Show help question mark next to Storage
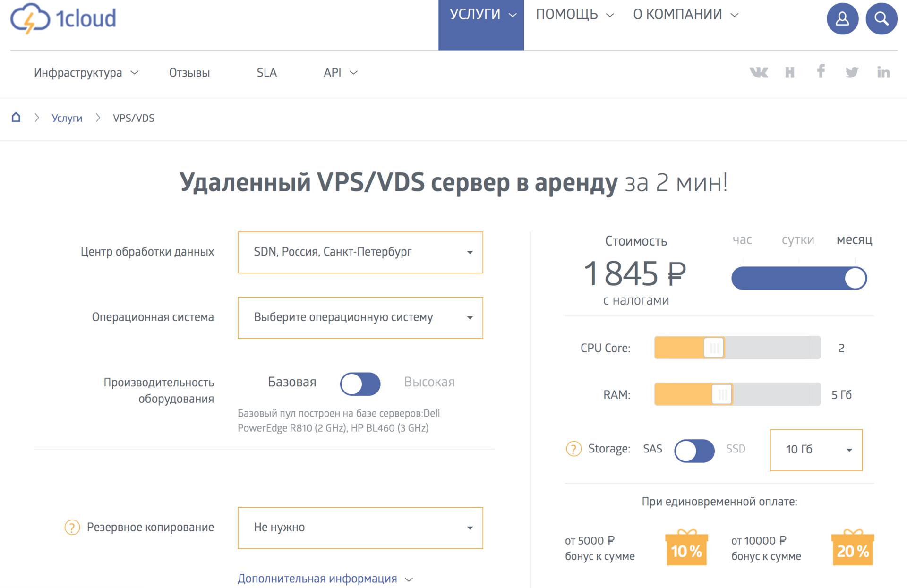This screenshot has height=588, width=907. coord(573,449)
